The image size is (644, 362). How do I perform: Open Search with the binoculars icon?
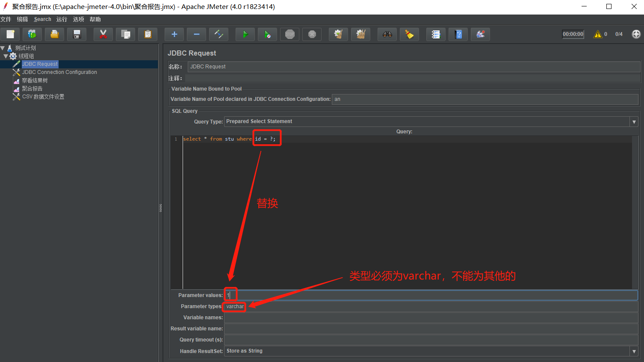[x=387, y=34]
